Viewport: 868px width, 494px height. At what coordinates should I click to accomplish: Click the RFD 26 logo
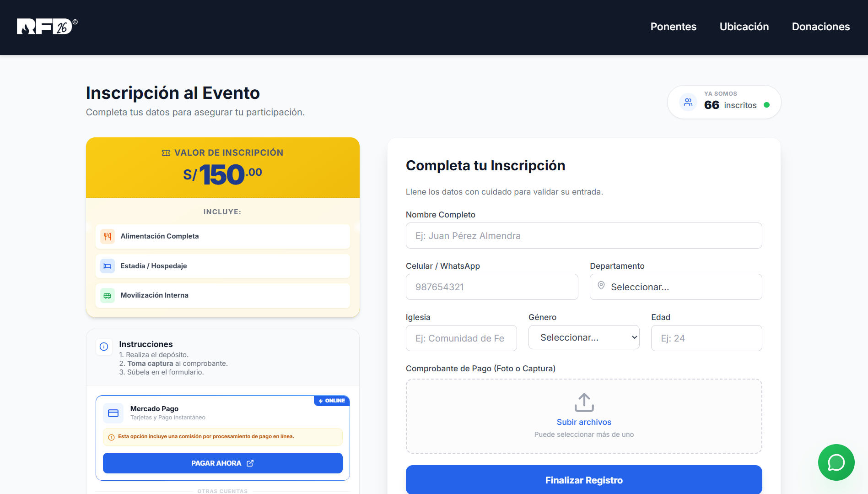tap(47, 27)
